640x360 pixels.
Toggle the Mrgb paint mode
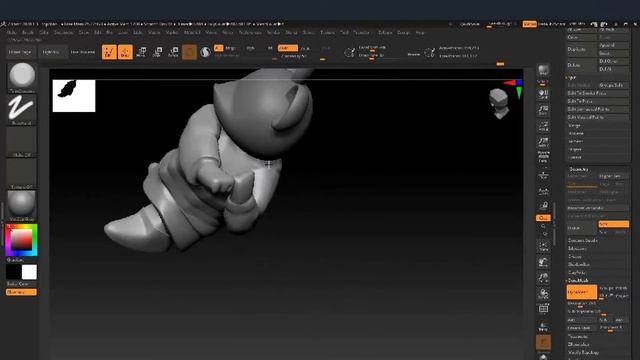point(231,48)
